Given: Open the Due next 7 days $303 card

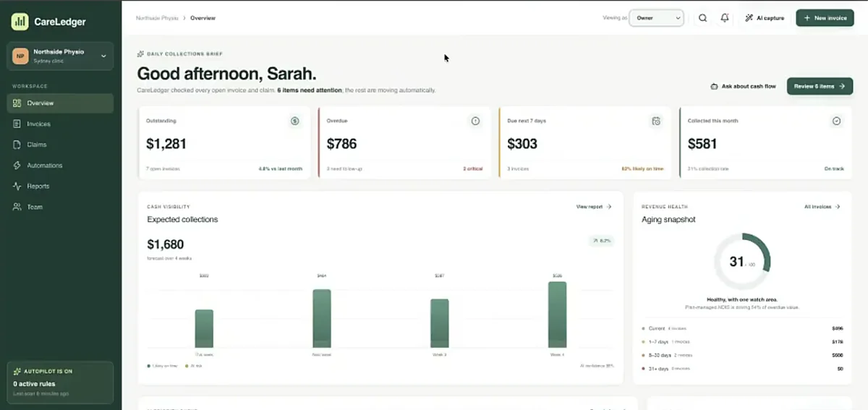Looking at the screenshot, I should click(584, 143).
